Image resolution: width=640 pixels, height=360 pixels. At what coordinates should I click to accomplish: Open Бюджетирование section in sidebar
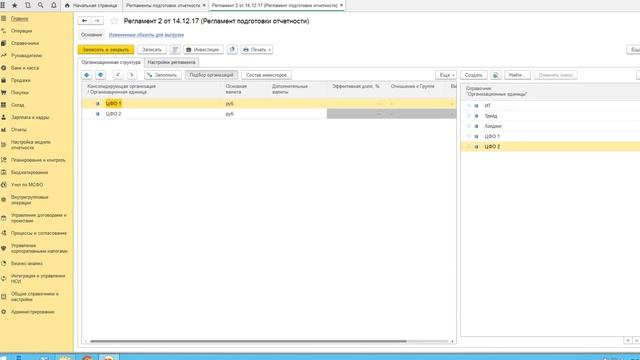29,172
